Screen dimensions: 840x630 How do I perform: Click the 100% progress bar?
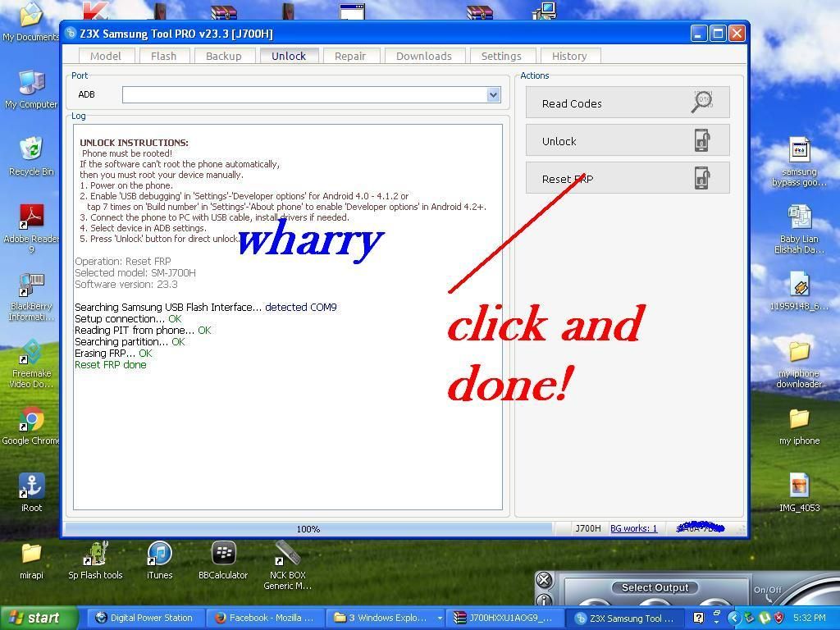tap(308, 529)
